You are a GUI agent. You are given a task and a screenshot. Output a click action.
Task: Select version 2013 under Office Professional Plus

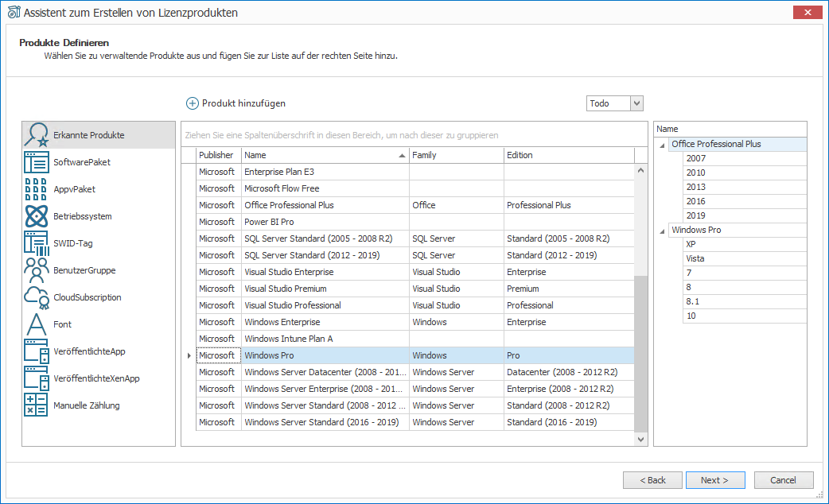[x=745, y=187]
